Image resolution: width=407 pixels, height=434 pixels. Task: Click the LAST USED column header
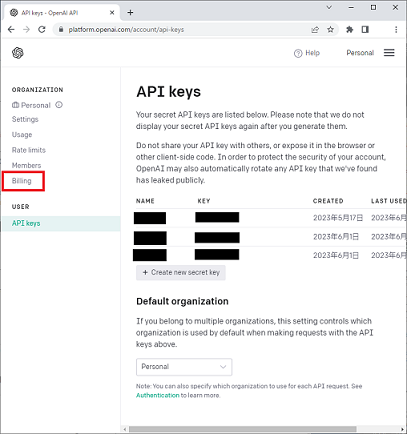point(388,201)
